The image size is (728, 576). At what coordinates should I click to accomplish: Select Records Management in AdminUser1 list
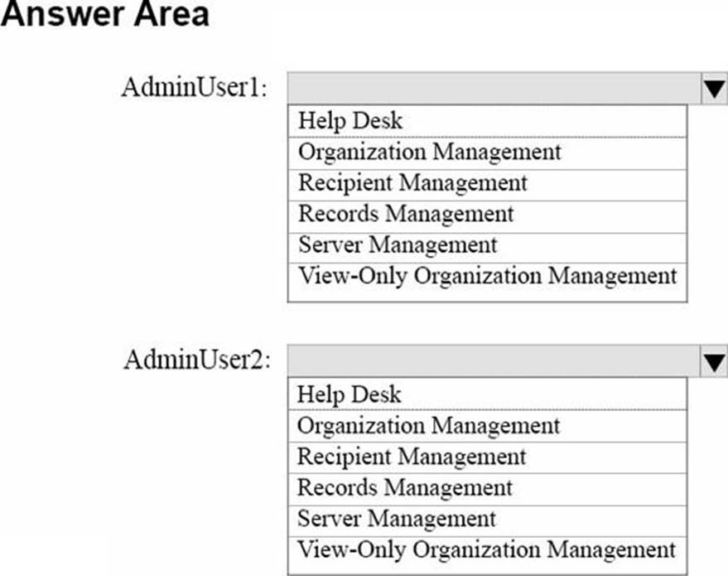click(x=487, y=214)
